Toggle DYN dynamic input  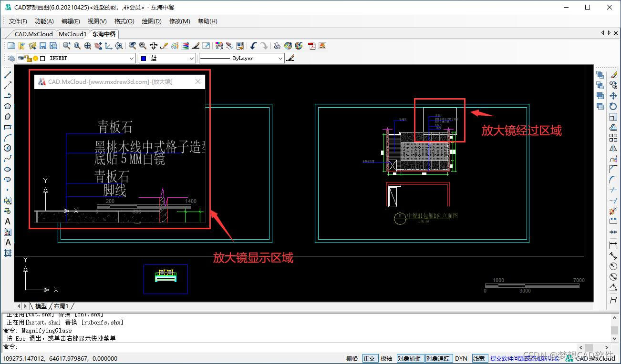461,358
